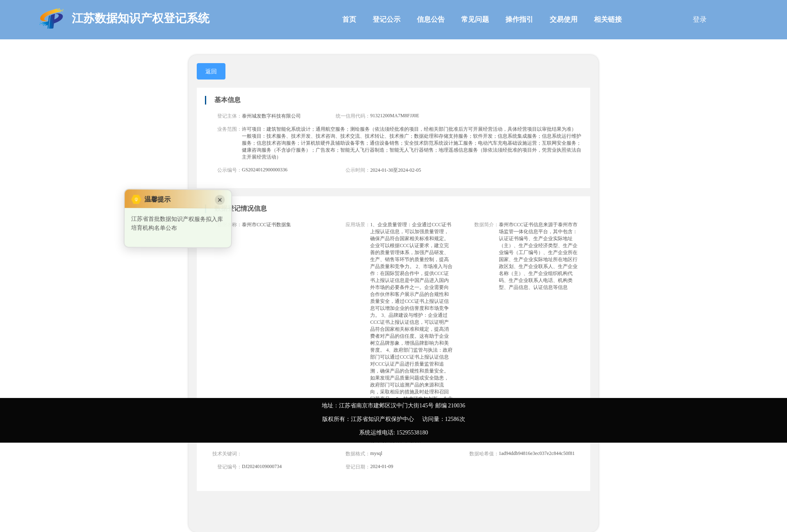Screen dimensions: 787x532
Task: Click data name 泰州市CCC证书数据集
Action: 266,225
